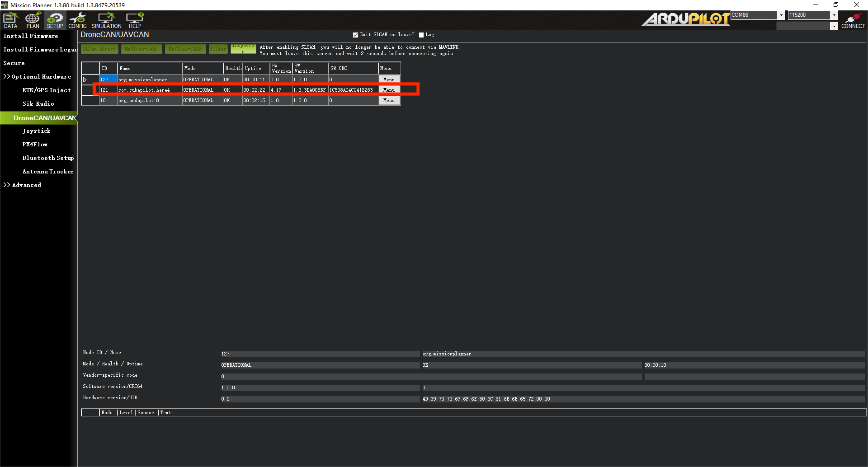Click the SW Version column header

tap(311, 68)
